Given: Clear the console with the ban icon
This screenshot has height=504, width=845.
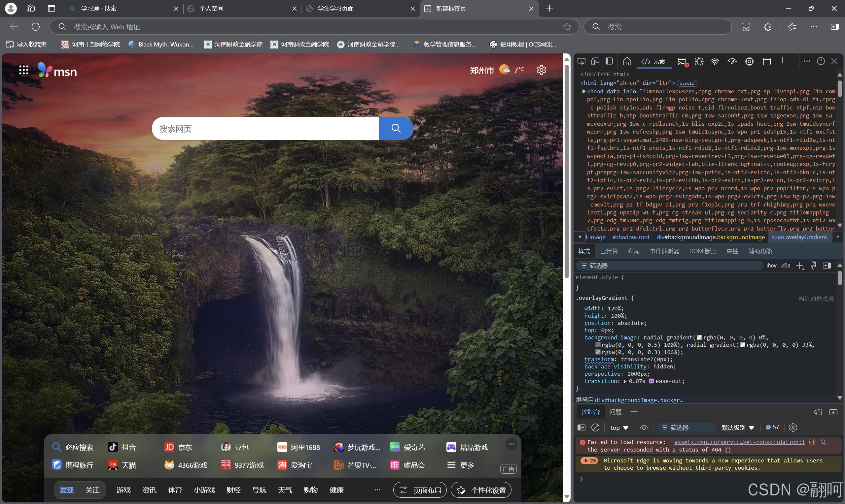Looking at the screenshot, I should point(595,427).
